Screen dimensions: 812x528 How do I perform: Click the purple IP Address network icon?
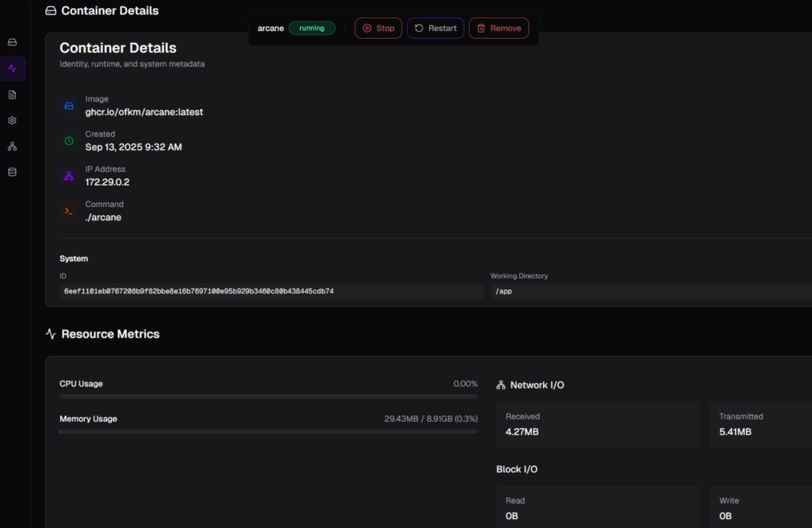(69, 176)
